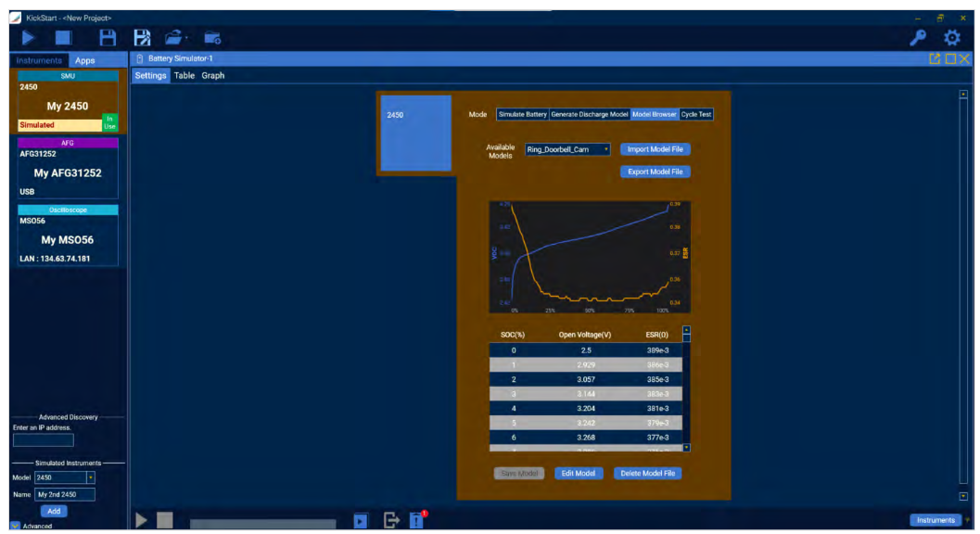980x534 pixels.
Task: Open the Graph tab
Action: (x=213, y=76)
